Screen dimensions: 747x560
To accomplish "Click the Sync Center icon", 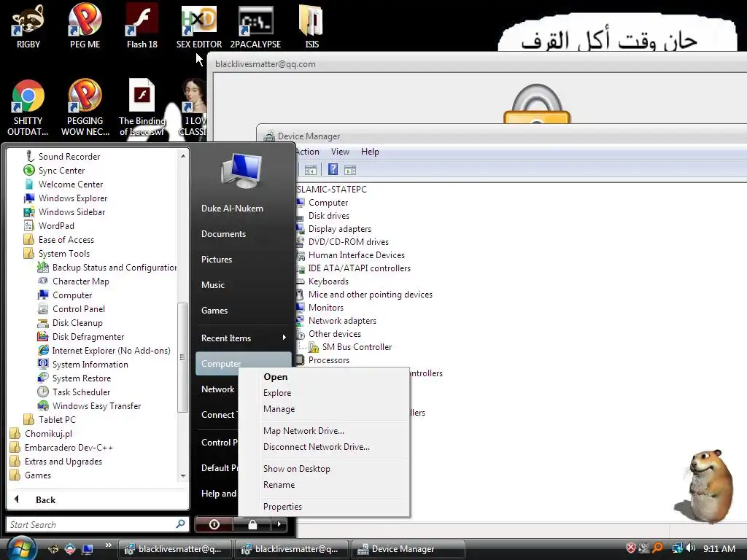I will [x=29, y=170].
